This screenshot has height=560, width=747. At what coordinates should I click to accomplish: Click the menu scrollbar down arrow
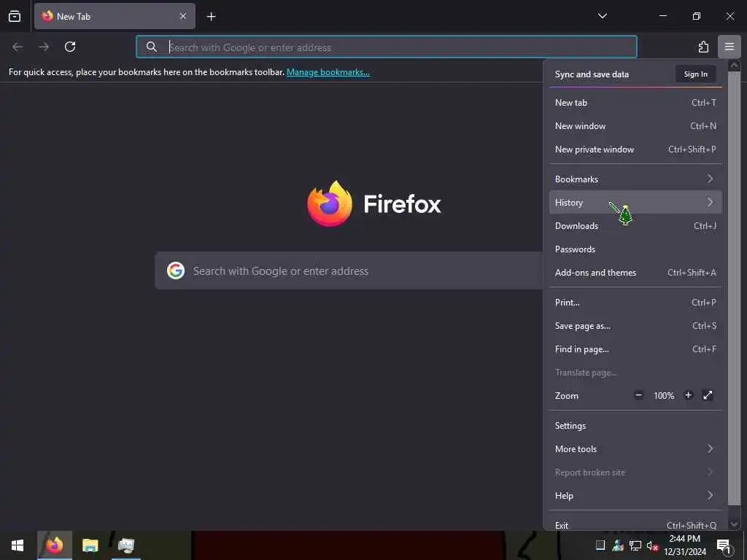[x=734, y=524]
